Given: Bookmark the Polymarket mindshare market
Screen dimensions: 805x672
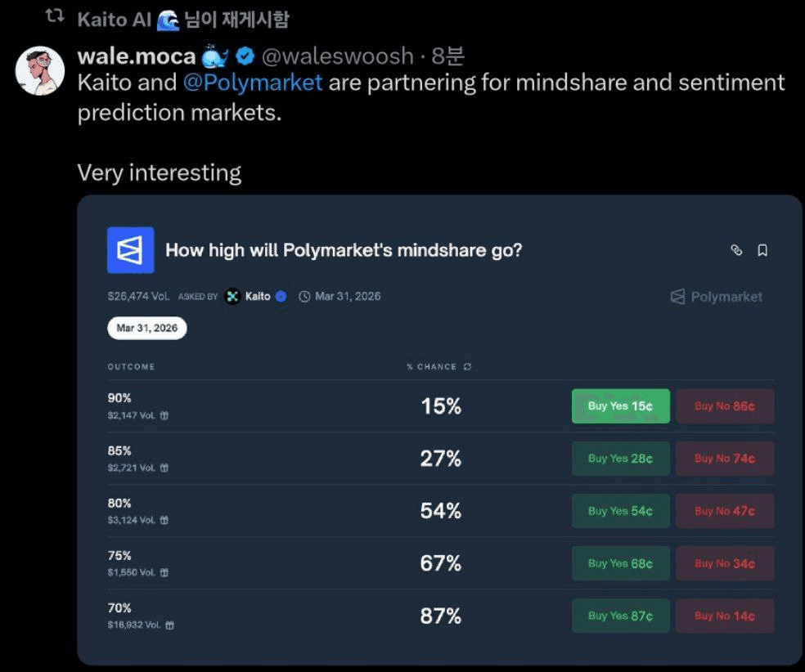Looking at the screenshot, I should pos(762,250).
